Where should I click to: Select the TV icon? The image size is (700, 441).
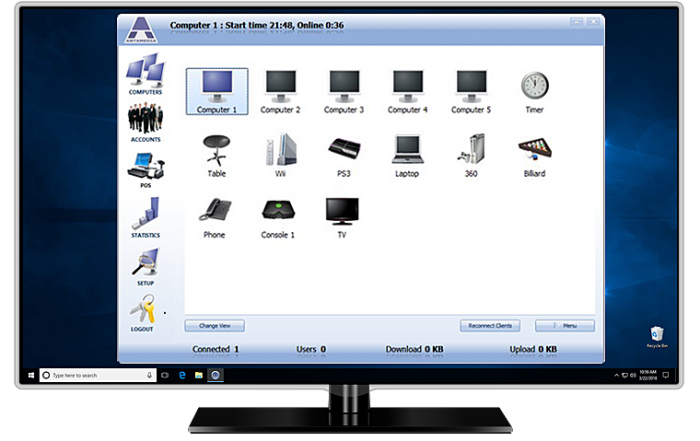[342, 218]
